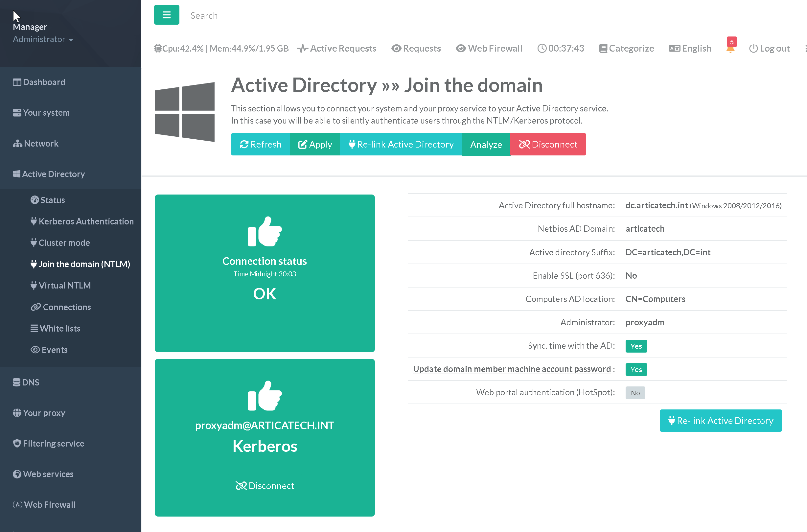This screenshot has height=532, width=807.
Task: Open Web Firewall eye icon in top bar
Action: (x=460, y=49)
